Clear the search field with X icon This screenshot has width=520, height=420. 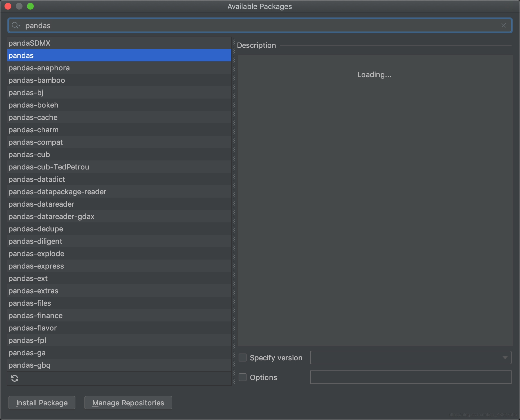(503, 26)
